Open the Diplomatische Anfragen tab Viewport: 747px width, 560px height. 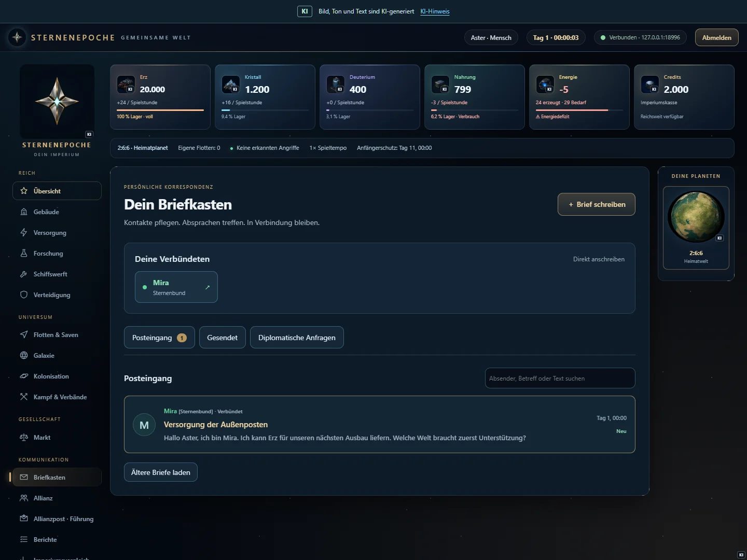point(297,338)
